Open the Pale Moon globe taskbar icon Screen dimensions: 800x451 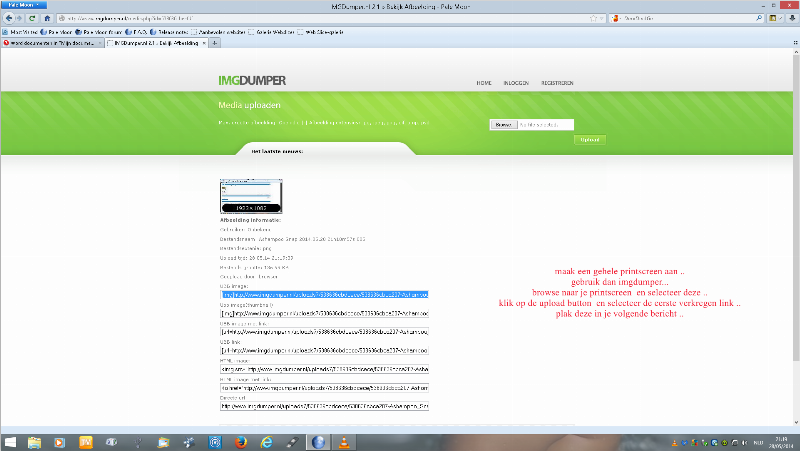[x=318, y=442]
